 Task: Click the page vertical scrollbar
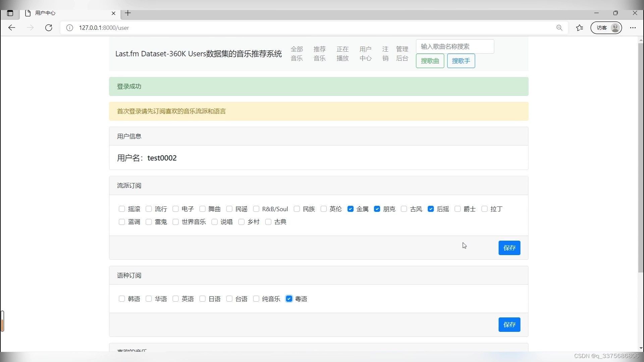[641, 158]
